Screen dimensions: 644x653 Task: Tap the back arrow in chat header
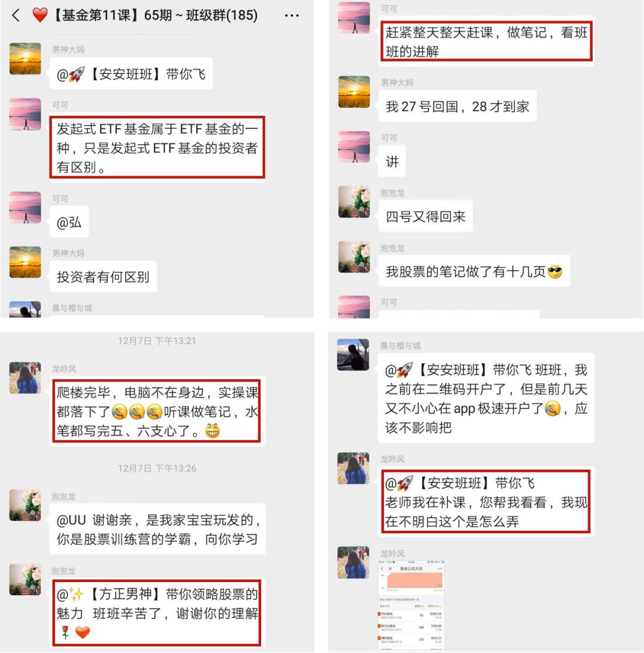click(16, 16)
